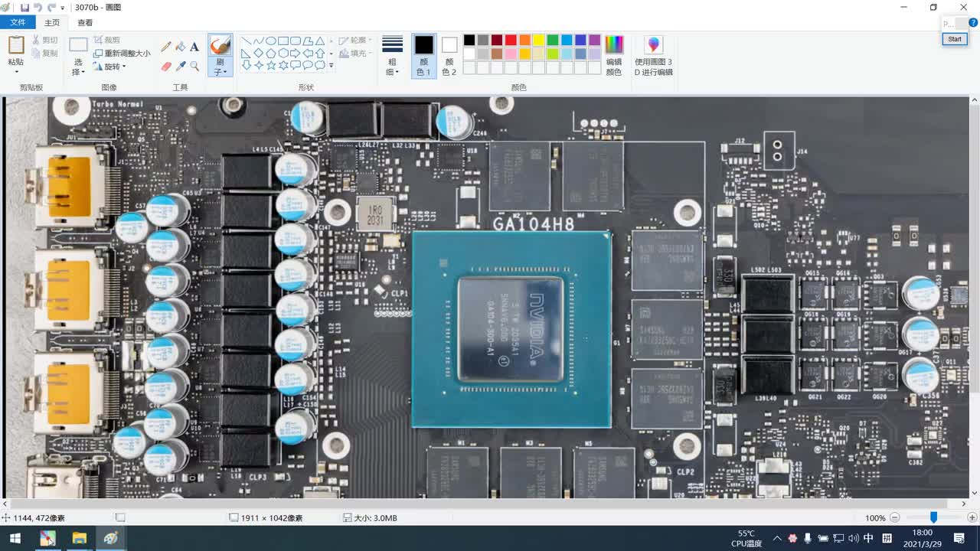Image resolution: width=980 pixels, height=551 pixels.
Task: Open the notification center icon
Action: tap(959, 538)
